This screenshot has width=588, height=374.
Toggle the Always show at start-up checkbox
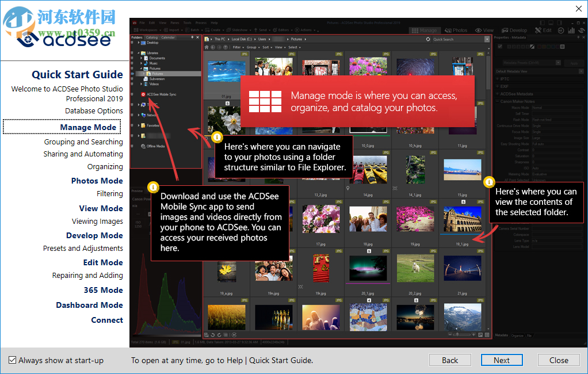click(13, 360)
